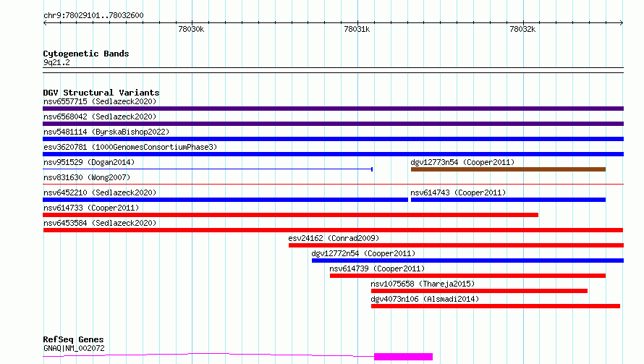This screenshot has height=364, width=644.
Task: Open the nsv1075658 (Thareja2015) label
Action: tap(423, 284)
